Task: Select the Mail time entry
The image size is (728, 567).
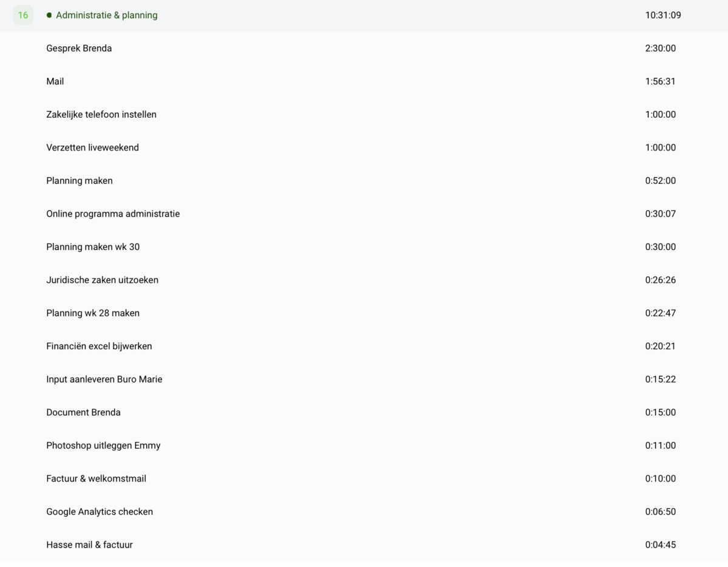Action: (x=55, y=81)
